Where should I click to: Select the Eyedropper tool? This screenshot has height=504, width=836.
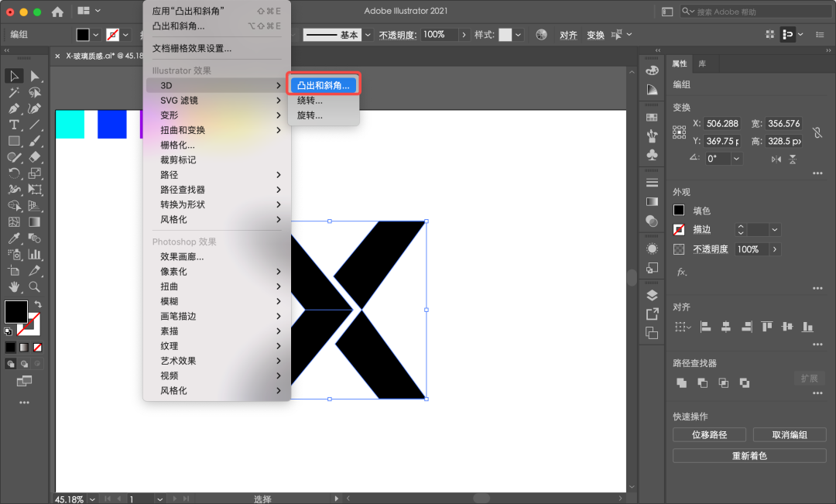tap(14, 238)
